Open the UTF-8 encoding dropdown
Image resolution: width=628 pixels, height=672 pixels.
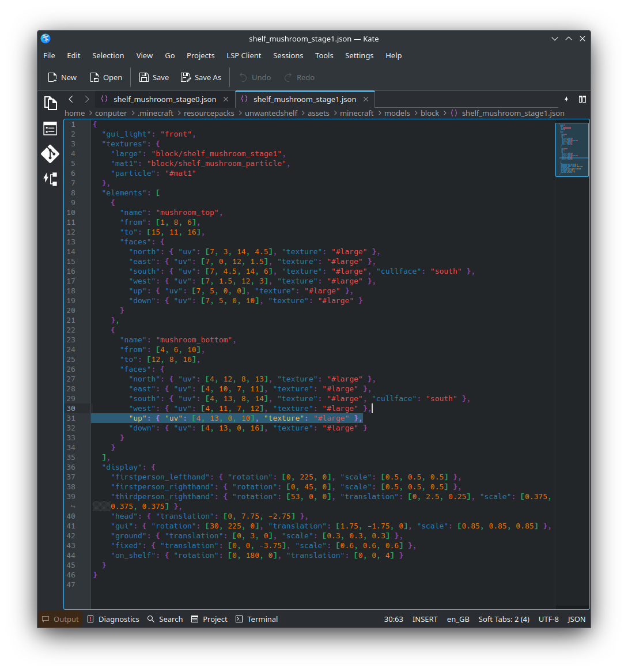click(x=548, y=619)
